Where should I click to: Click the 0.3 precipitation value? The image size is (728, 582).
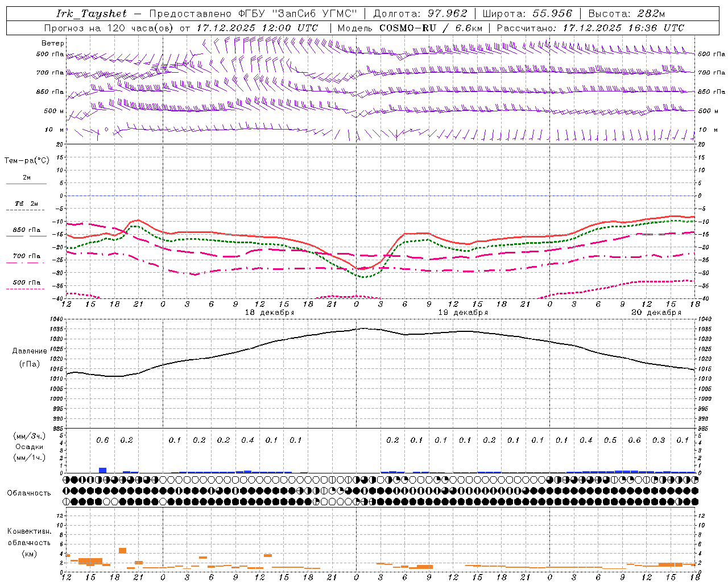(659, 440)
